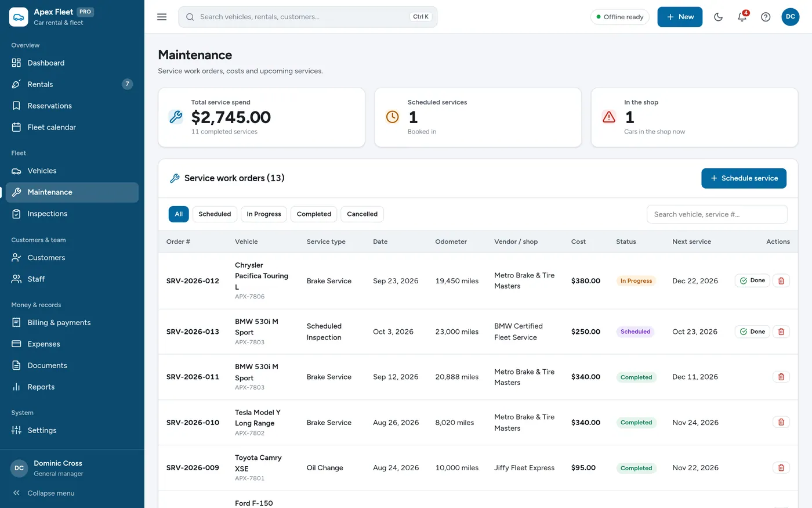The image size is (812, 508).
Task: Delete work order SRV-2026-010
Action: pyautogui.click(x=781, y=422)
